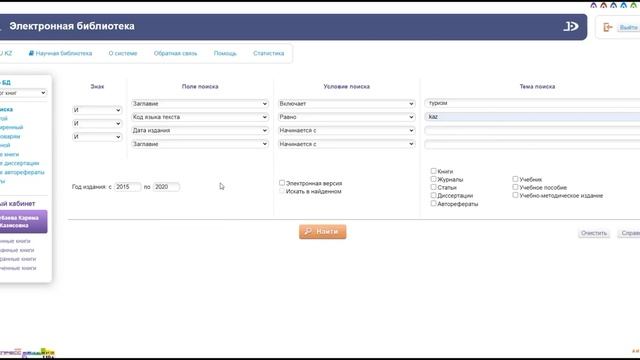The height and width of the screenshot is (360, 640).
Task: Click the book icon beside Научная библиотека
Action: pyautogui.click(x=31, y=53)
